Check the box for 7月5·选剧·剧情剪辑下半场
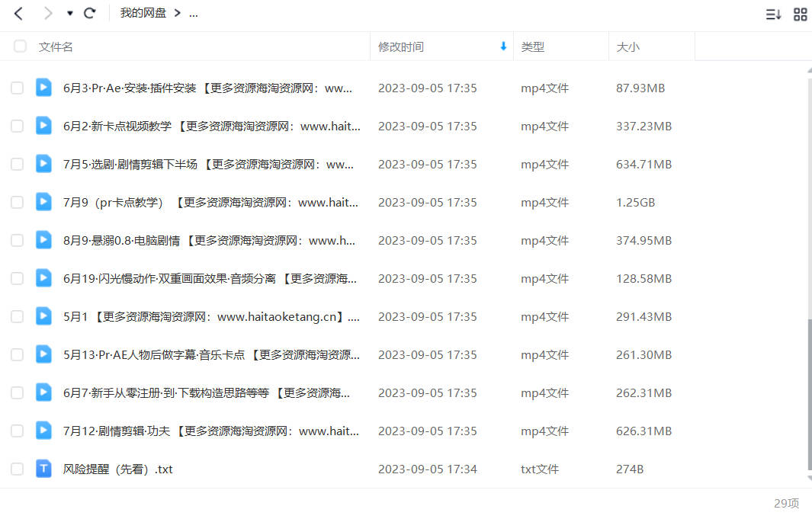 tap(17, 164)
